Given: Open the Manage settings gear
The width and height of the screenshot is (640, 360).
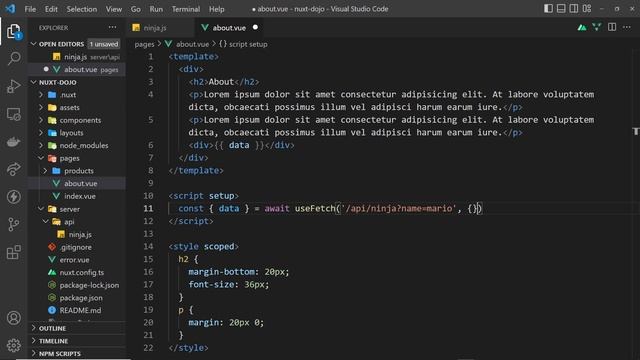Looking at the screenshot, I should [13, 345].
